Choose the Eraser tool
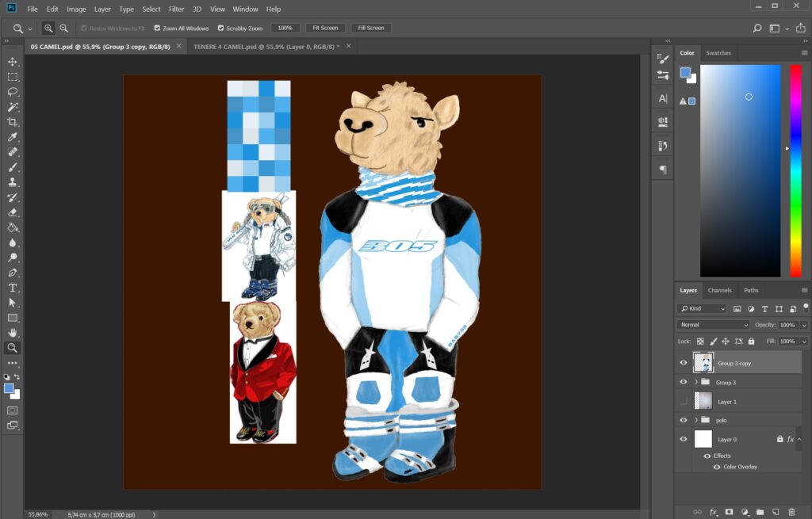This screenshot has height=519, width=812. 13,212
